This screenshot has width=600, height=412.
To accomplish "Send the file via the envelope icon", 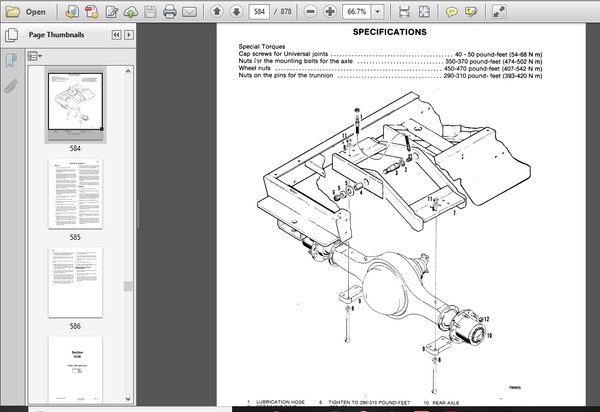I will click(192, 12).
